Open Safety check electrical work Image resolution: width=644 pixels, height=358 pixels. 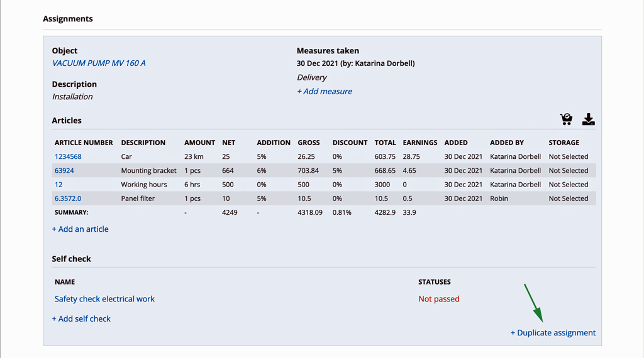click(x=104, y=299)
